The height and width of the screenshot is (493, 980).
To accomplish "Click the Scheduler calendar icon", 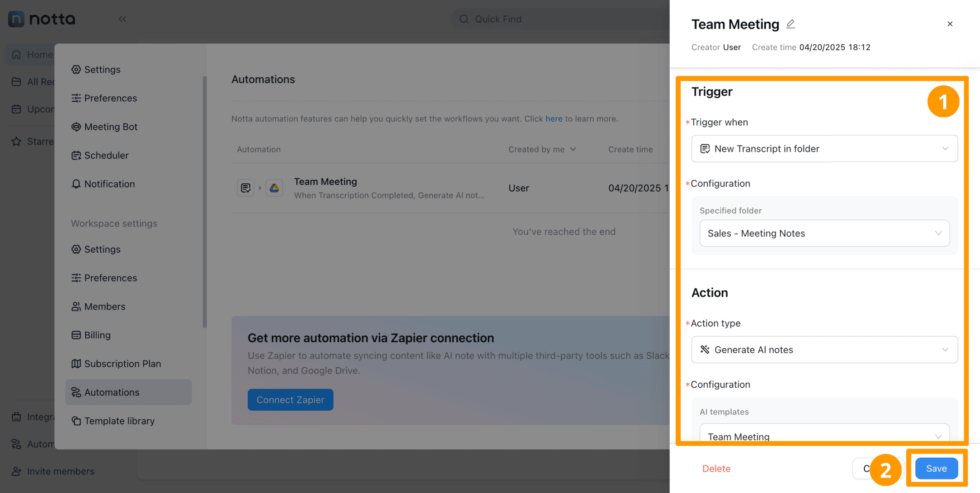I will coord(76,155).
